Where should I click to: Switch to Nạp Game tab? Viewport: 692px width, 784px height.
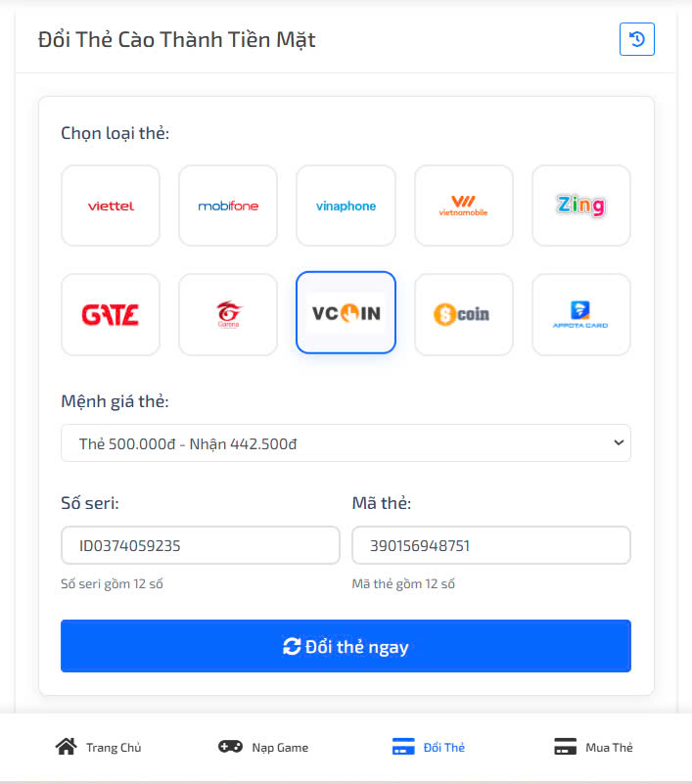point(263,747)
